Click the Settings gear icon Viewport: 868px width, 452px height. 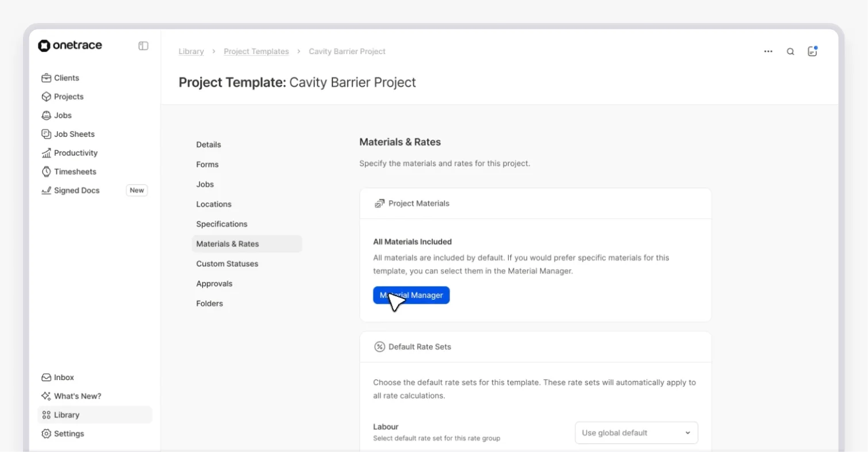[x=47, y=434]
